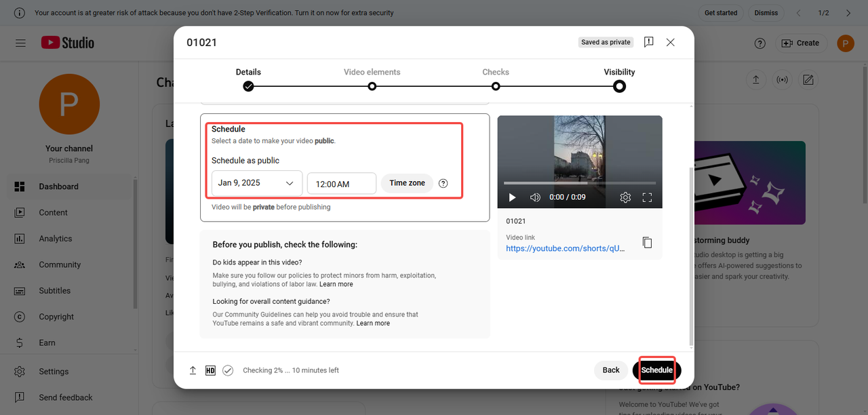Click the dialog vertical scrollbar
Image resolution: width=868 pixels, height=415 pixels.
[691, 256]
